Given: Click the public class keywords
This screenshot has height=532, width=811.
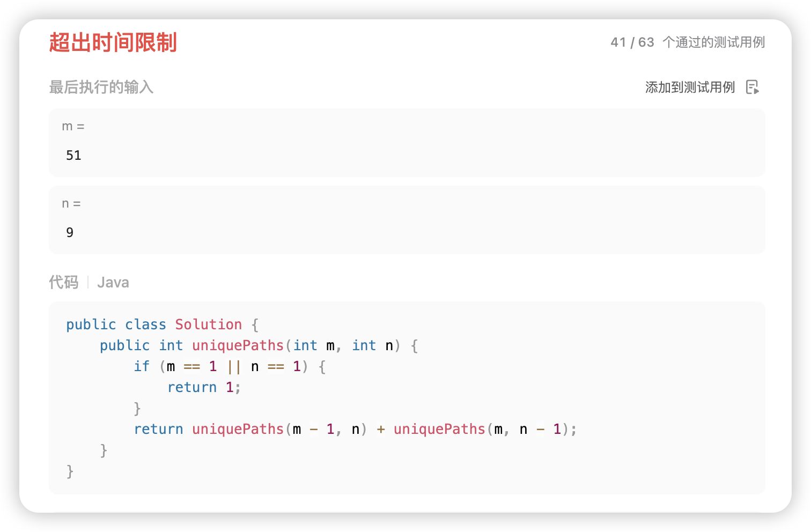Looking at the screenshot, I should tap(116, 324).
